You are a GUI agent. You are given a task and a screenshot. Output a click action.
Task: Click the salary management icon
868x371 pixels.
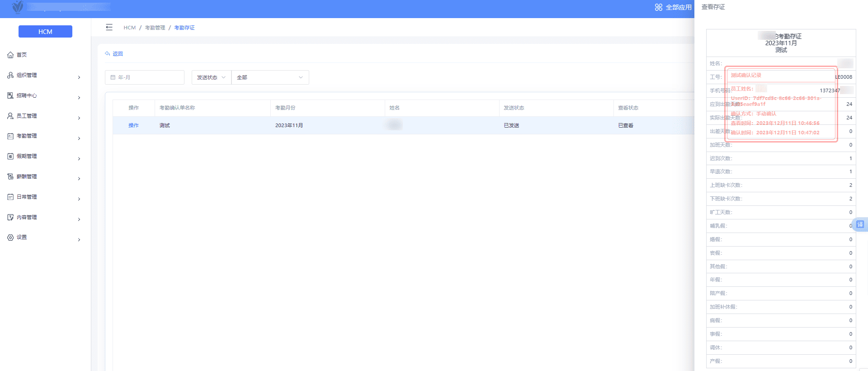point(10,176)
